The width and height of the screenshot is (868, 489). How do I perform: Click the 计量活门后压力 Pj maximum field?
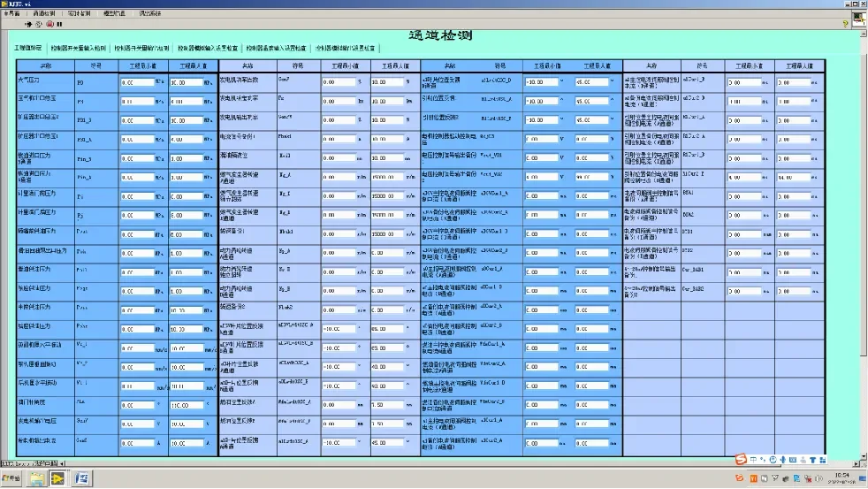tap(187, 216)
